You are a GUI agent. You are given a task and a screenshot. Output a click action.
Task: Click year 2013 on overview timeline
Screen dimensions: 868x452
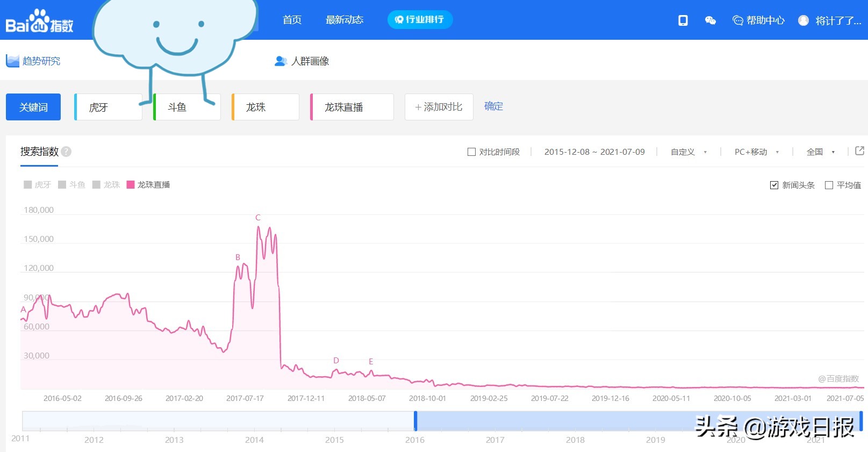174,440
